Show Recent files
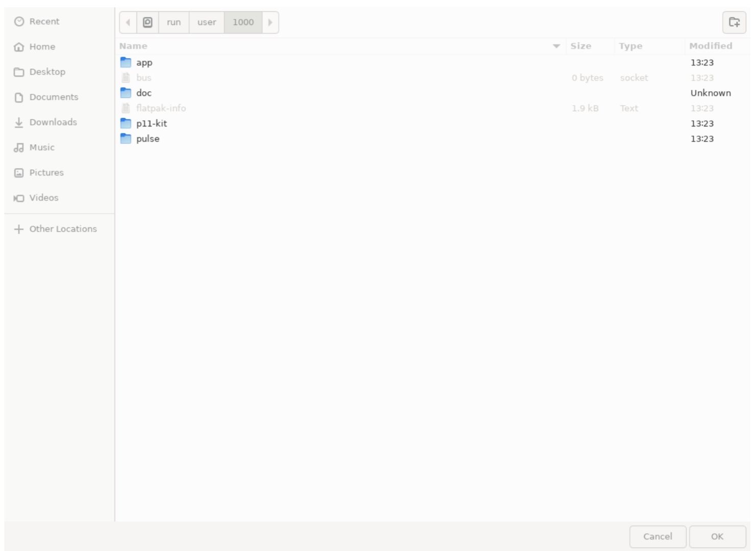 coord(44,21)
